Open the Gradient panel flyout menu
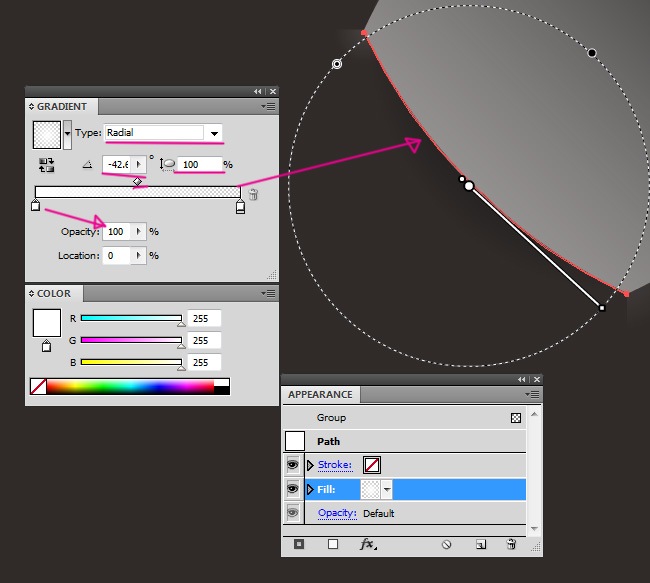Image resolution: width=650 pixels, height=583 pixels. (x=268, y=106)
